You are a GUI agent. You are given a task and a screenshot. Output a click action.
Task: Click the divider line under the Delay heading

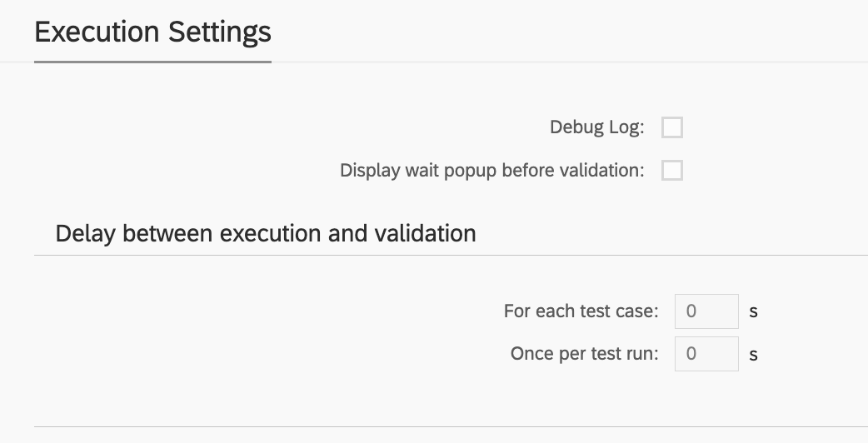[x=450, y=256]
